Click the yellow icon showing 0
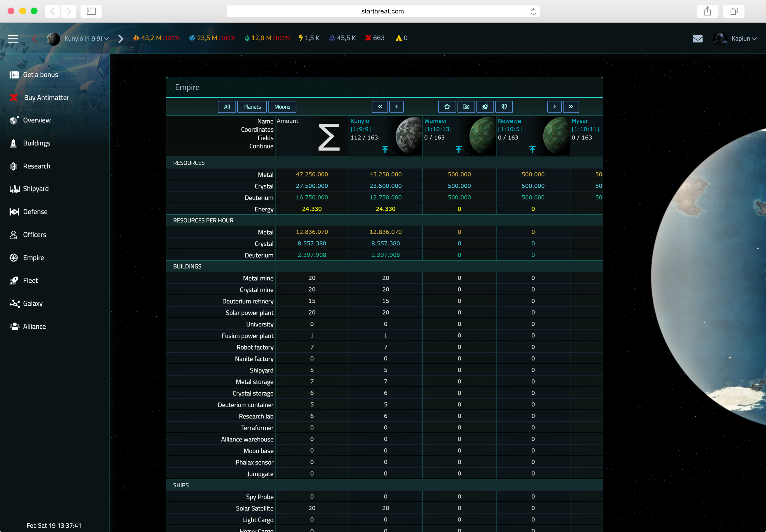This screenshot has height=532, width=766. click(x=399, y=38)
